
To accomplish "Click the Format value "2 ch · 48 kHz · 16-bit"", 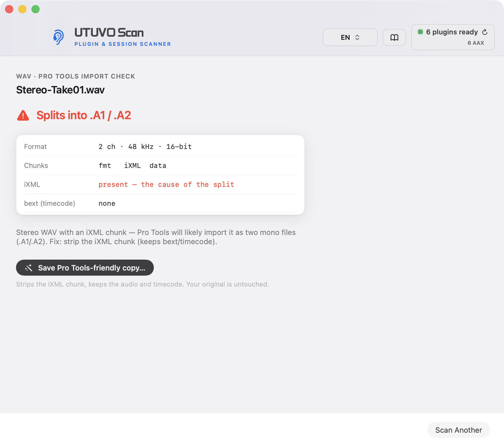I will point(145,147).
